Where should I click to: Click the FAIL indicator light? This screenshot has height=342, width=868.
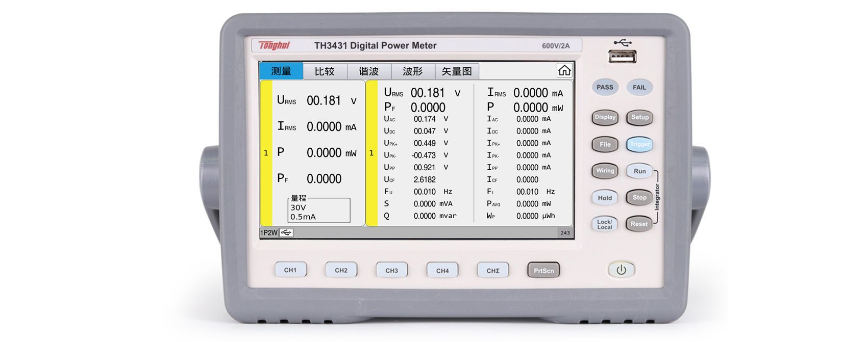point(639,87)
